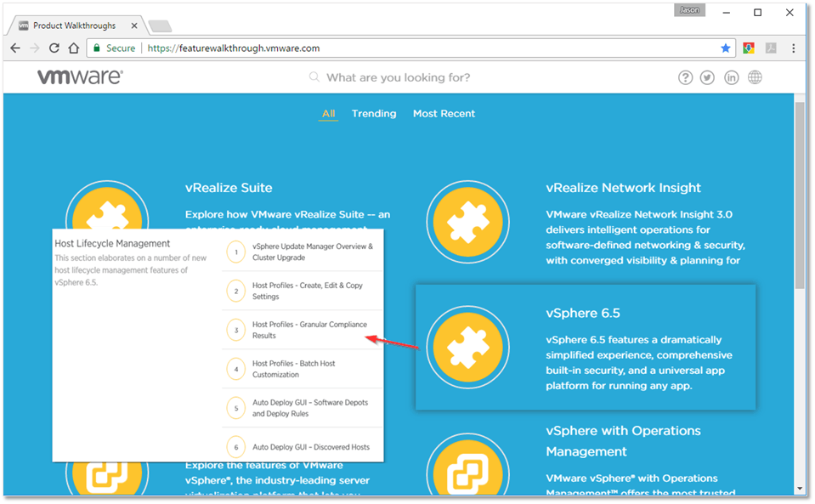Reload the current page
The width and height of the screenshot is (815, 504).
coord(54,48)
